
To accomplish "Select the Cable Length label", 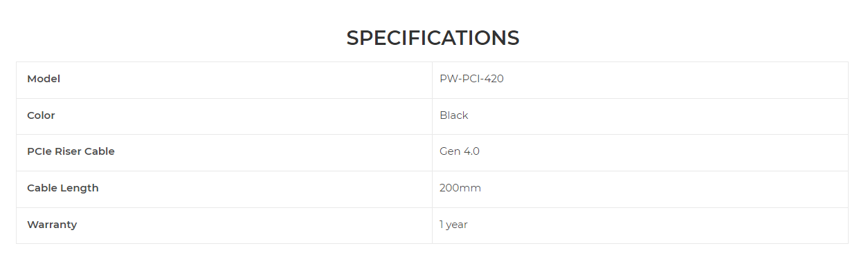I will click(x=63, y=188).
